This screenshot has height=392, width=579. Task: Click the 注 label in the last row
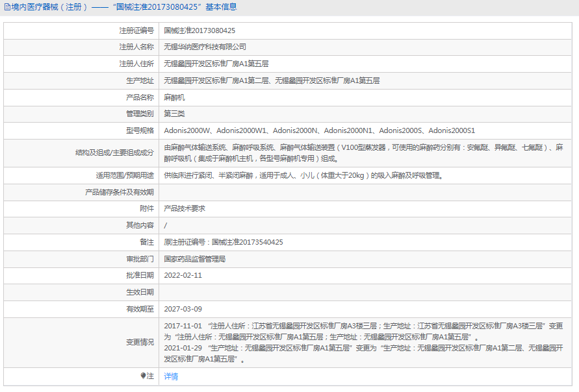coord(150,376)
